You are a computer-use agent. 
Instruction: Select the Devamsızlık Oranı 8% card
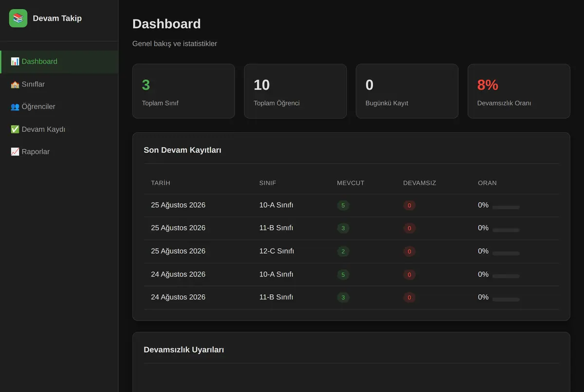pos(519,91)
